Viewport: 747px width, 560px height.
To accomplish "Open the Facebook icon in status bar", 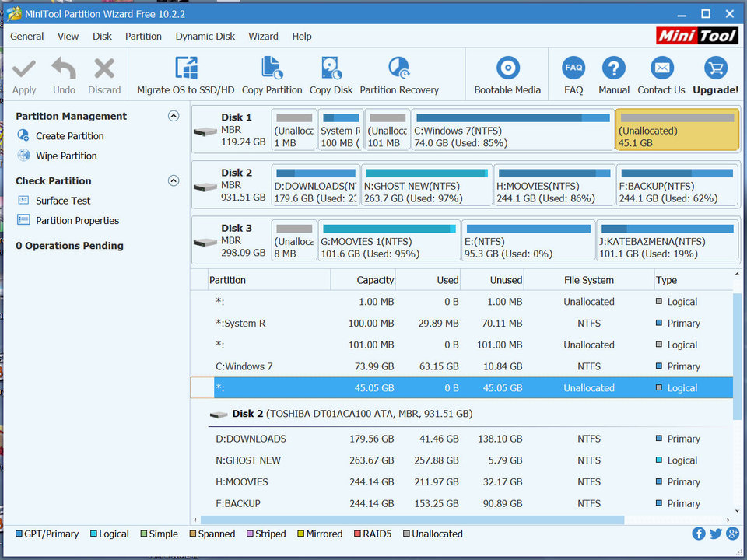I will (x=699, y=534).
